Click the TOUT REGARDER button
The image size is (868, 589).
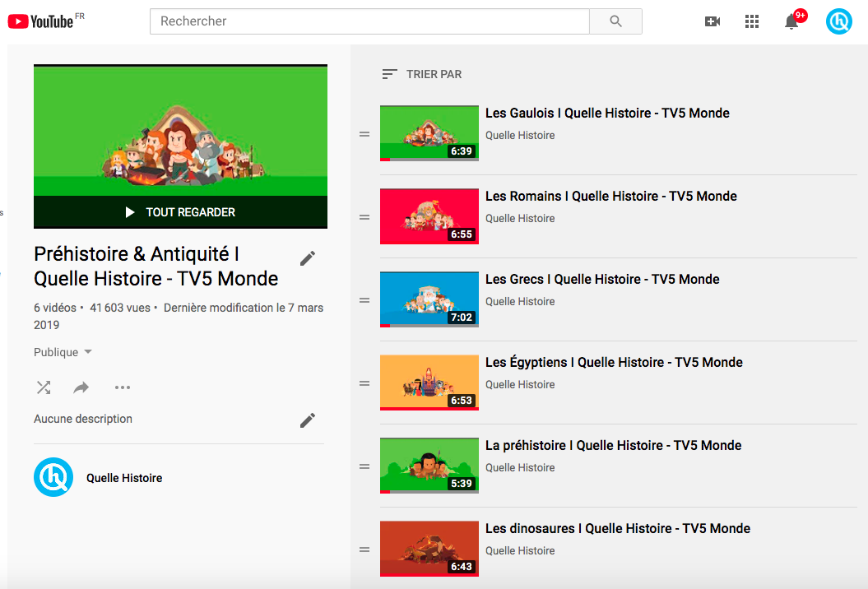point(180,212)
